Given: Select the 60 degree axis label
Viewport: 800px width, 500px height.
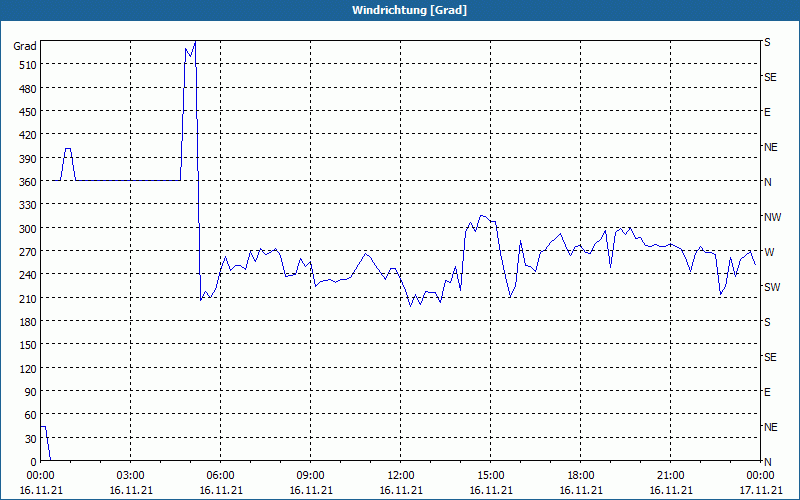Looking at the screenshot, I should click(31, 415).
